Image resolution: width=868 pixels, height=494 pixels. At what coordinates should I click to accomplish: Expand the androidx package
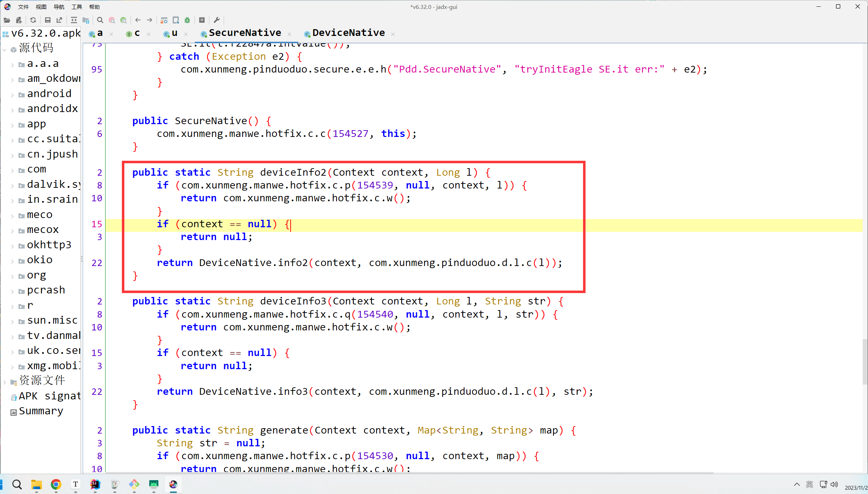tap(12, 110)
